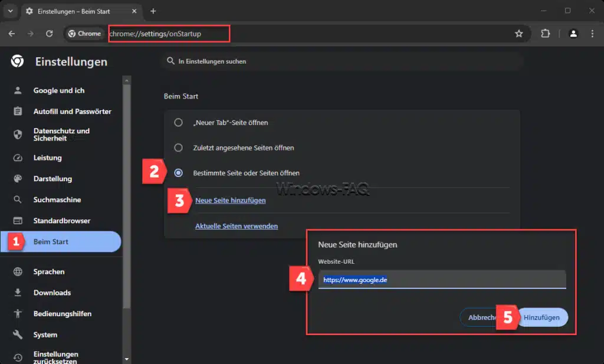Viewport: 604px width, 364px height.
Task: Click the Website-URL field with https://www.google.de
Action: coord(442,280)
